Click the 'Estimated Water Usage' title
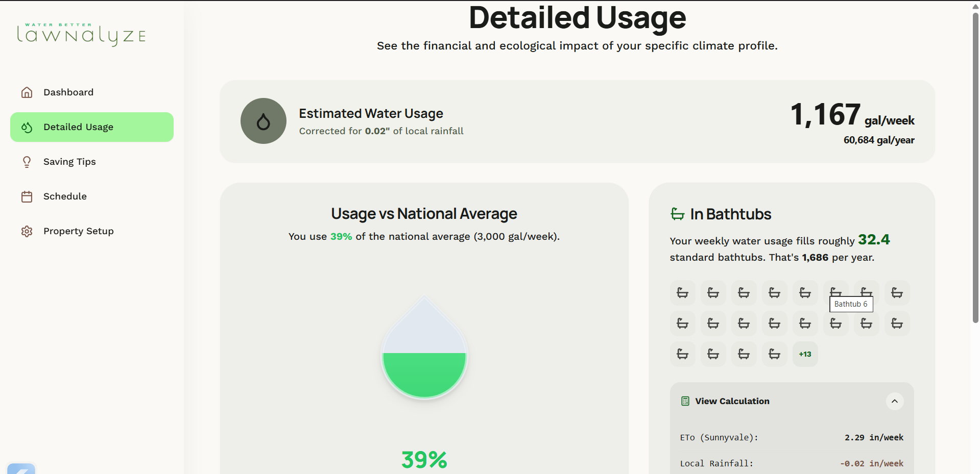The image size is (980, 474). (x=371, y=113)
